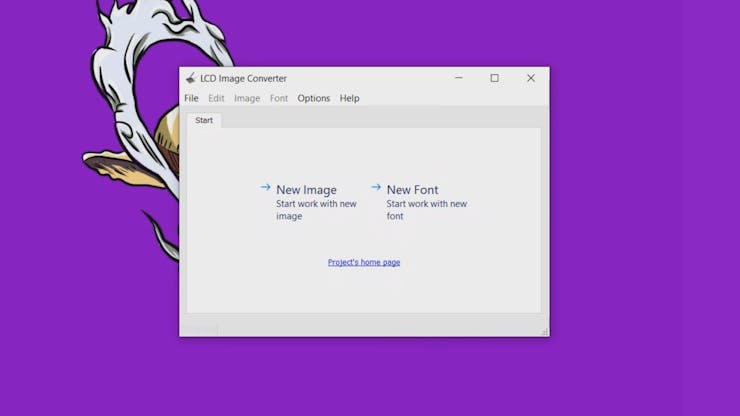Open the Edit menu
The image size is (740, 416).
coord(216,98)
